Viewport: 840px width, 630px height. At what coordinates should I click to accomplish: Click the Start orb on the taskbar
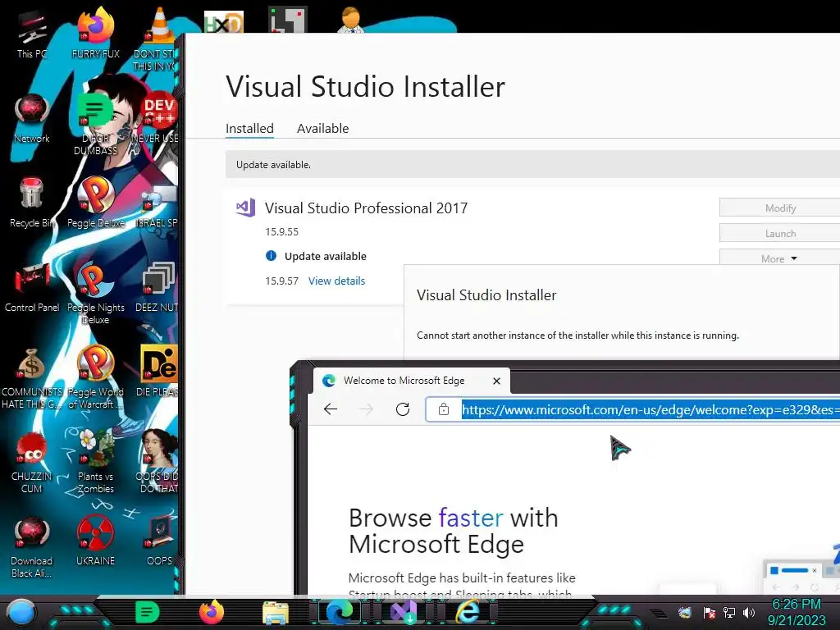[x=21, y=612]
